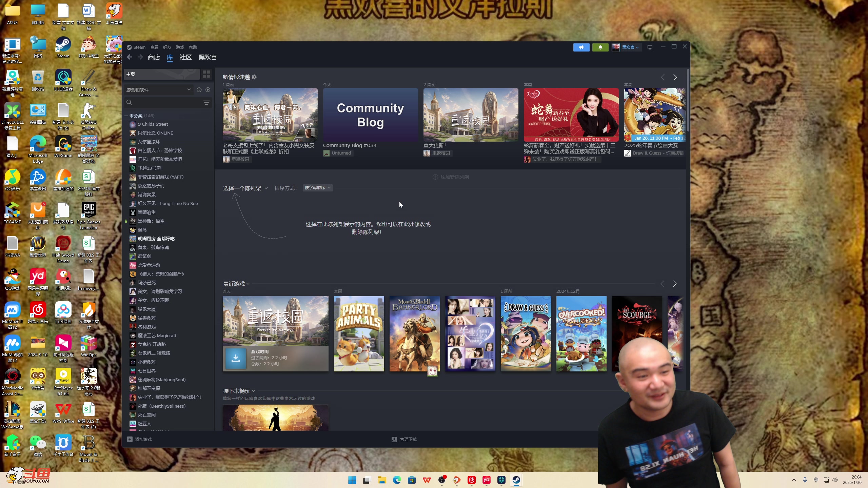Click 添加新陈列架 button
Screen dimensions: 868x488
coord(451,177)
